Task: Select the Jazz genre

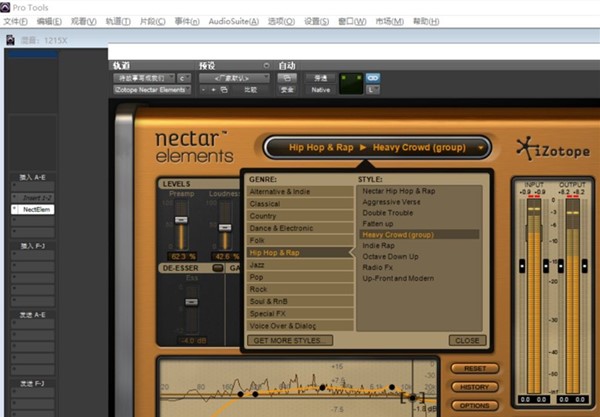Action: [x=300, y=265]
